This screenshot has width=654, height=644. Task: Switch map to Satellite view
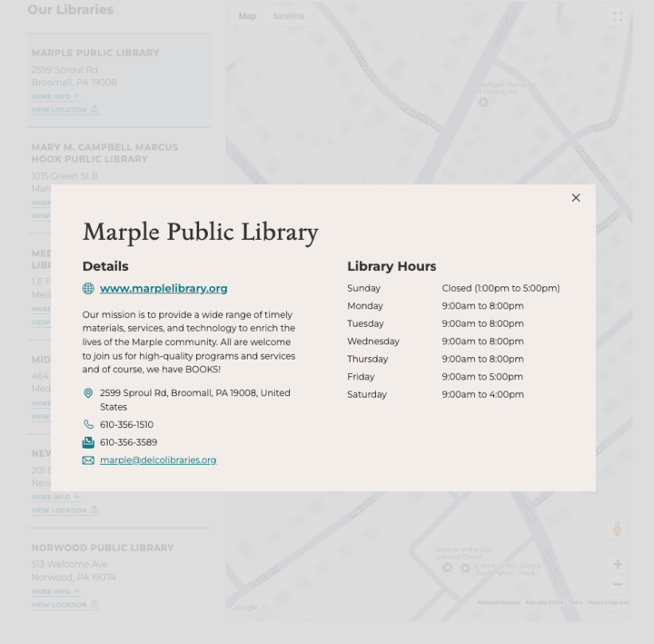pos(289,16)
